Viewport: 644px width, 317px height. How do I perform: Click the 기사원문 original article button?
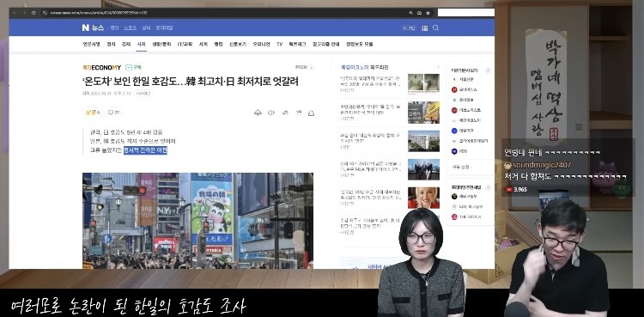tap(143, 94)
